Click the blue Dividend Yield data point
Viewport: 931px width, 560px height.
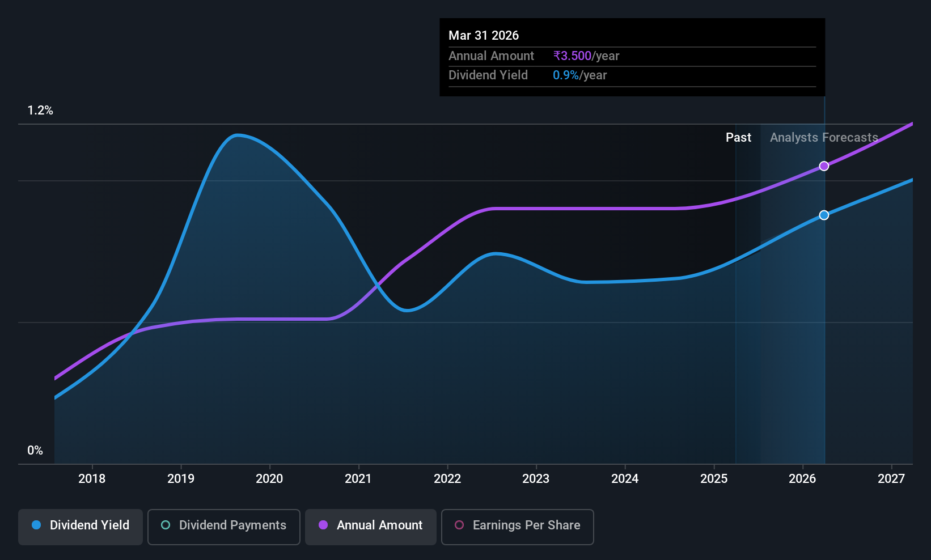click(824, 215)
